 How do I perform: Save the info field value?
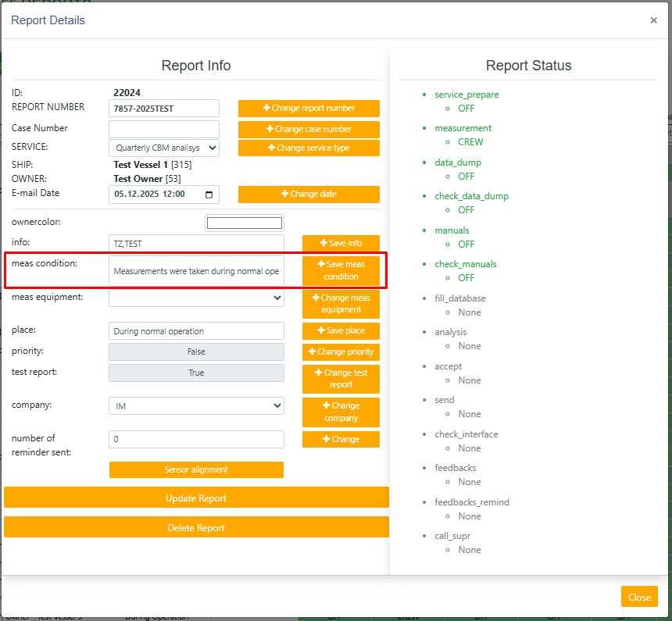[341, 244]
